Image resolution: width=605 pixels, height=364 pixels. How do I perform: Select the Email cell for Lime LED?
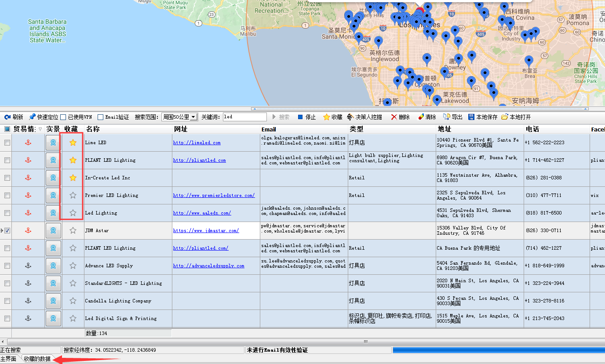304,142
